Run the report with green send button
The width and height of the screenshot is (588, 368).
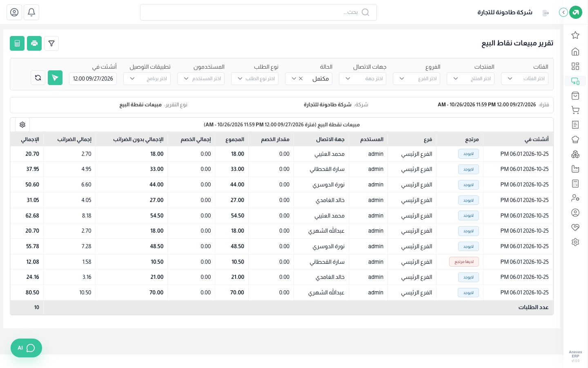tap(55, 78)
